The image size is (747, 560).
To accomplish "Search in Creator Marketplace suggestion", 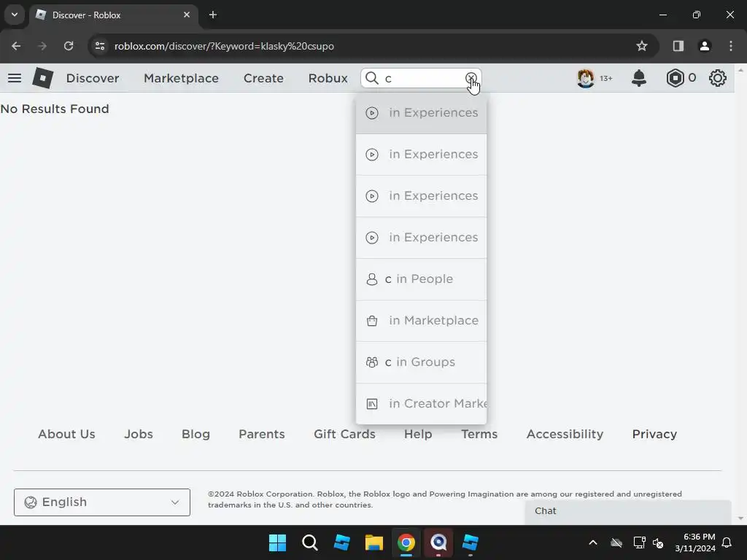I will 421,403.
